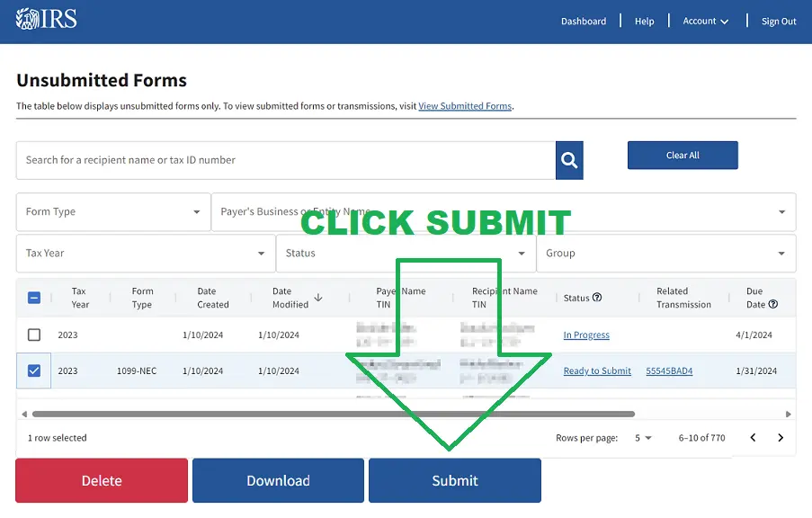The image size is (812, 518).
Task: Click '1 row selected' text
Action: pyautogui.click(x=57, y=438)
